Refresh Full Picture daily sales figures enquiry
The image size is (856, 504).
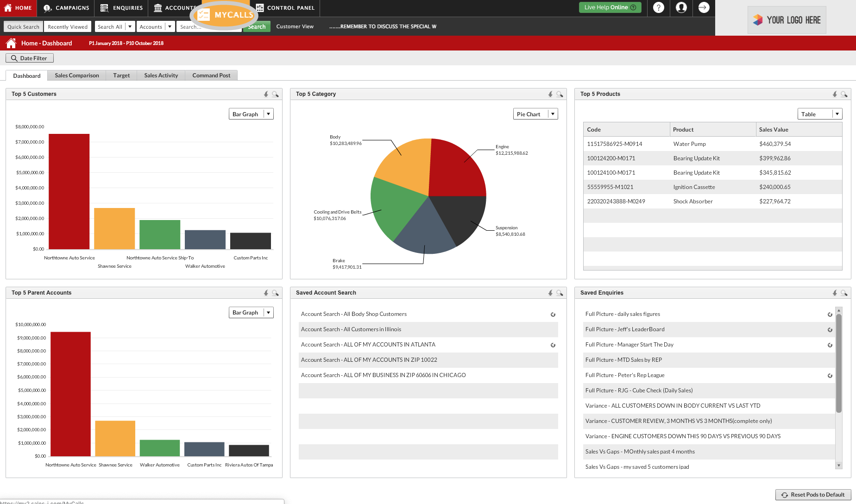click(830, 315)
